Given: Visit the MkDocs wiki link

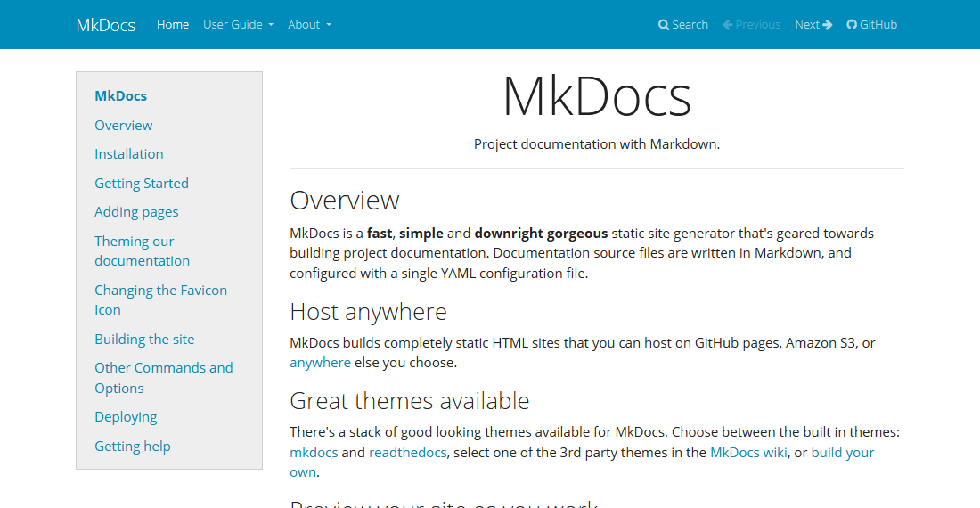Looking at the screenshot, I should click(x=748, y=452).
